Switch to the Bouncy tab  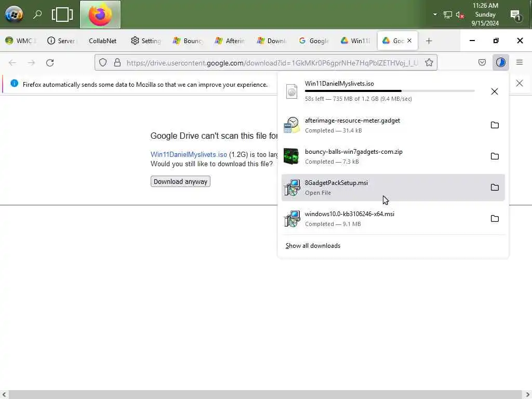click(188, 41)
